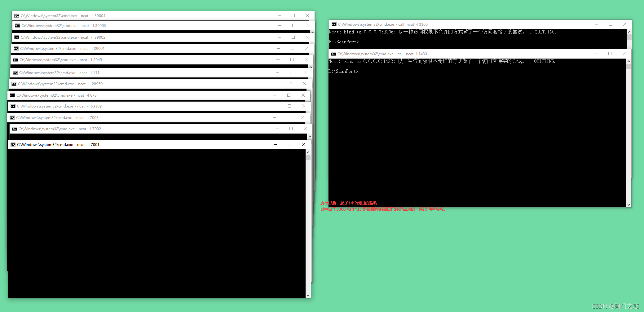Image resolution: width=644 pixels, height=312 pixels.
Task: Click cmd icon of ncat -l 39004 window
Action: (17, 16)
